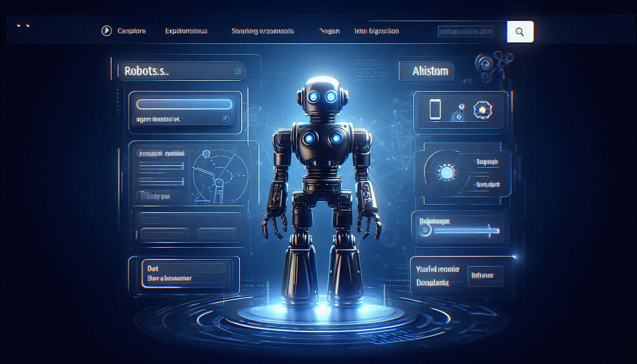Click the horizontal slider track in right panel
Viewport: 637px width, 364px height.
[x=466, y=230]
